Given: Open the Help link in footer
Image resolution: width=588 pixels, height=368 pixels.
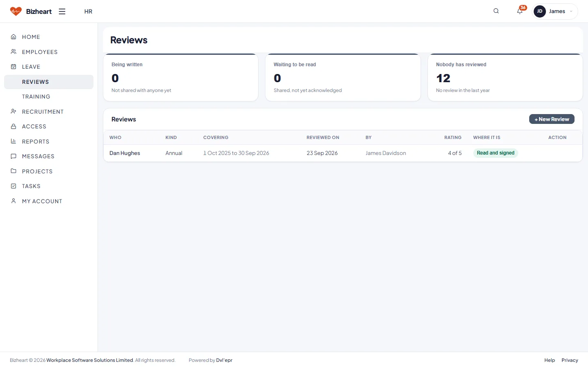Looking at the screenshot, I should coord(550,360).
